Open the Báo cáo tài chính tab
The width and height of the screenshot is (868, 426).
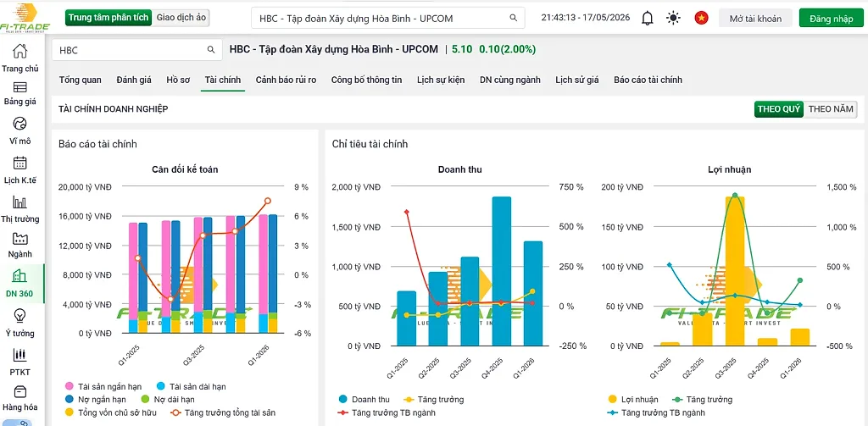pyautogui.click(x=648, y=80)
